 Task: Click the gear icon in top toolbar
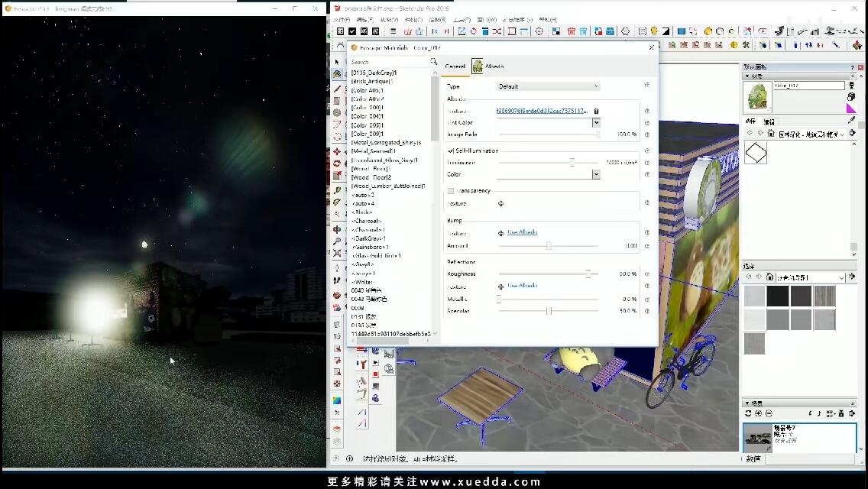click(x=539, y=31)
